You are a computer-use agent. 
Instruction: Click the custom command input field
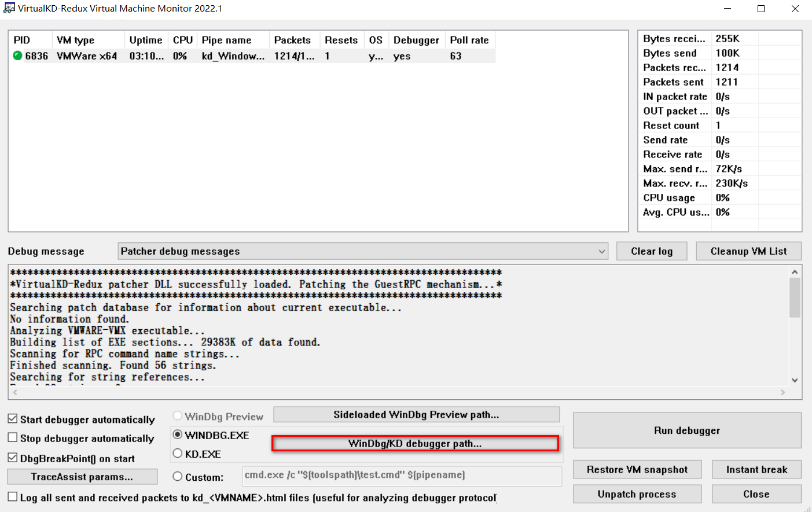[x=402, y=476]
